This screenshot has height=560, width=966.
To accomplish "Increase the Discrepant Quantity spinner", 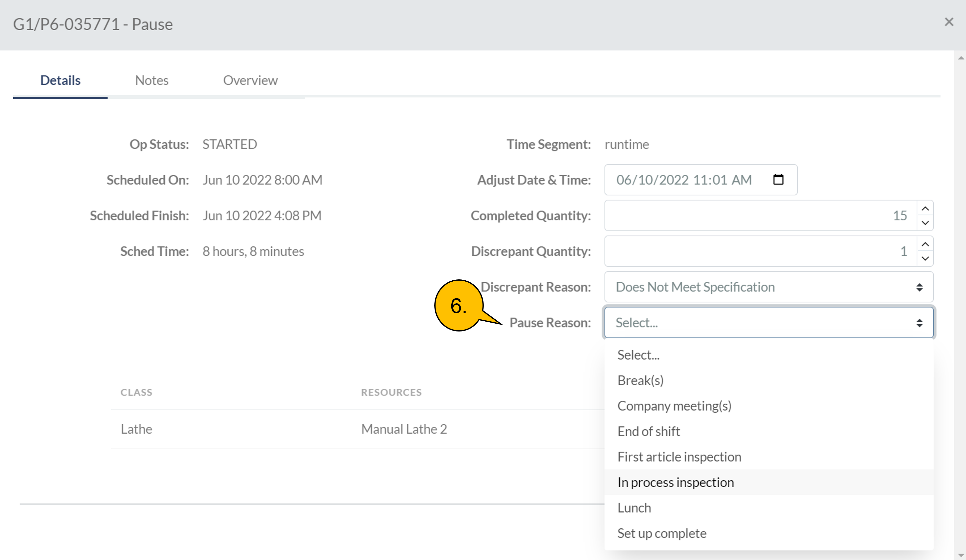I will pyautogui.click(x=925, y=244).
